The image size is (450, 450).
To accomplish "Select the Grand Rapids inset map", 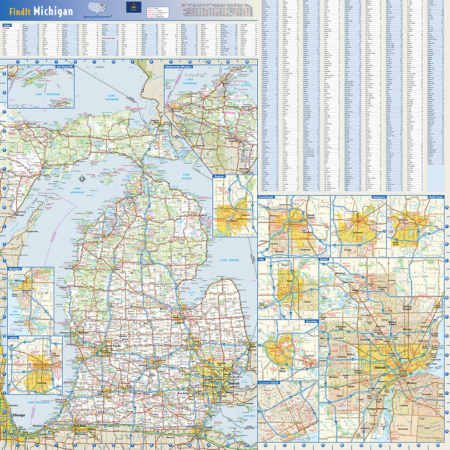I will [294, 226].
